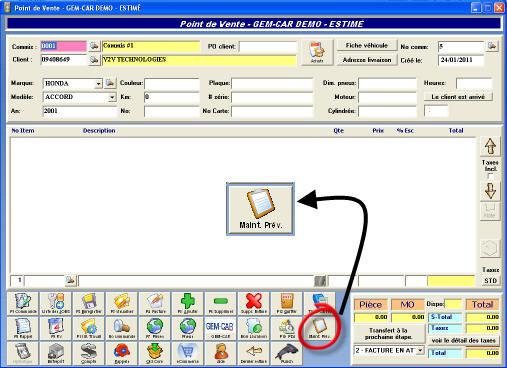The image size is (507, 368).
Task: Click the STD taxes button
Action: [490, 281]
